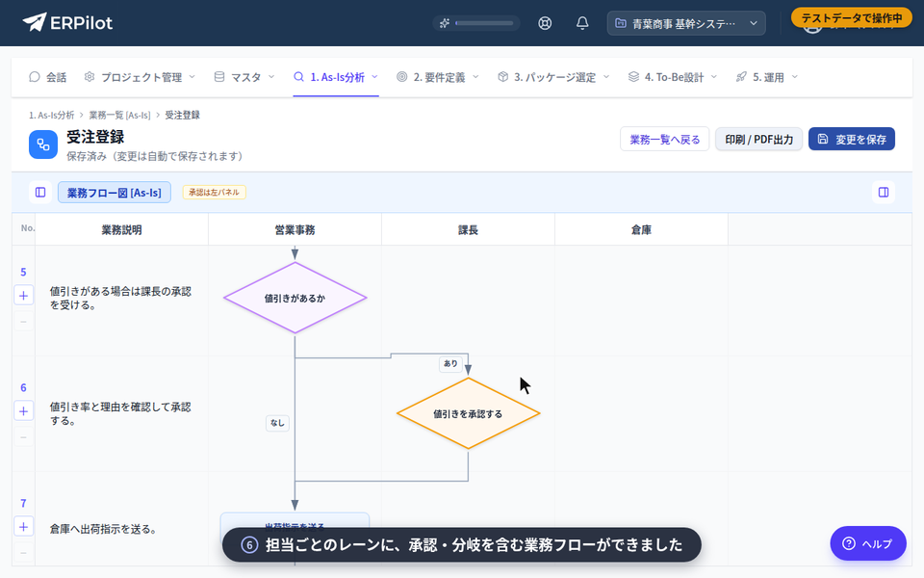Click row number 6
Screen dimensions: 924x578
23,387
